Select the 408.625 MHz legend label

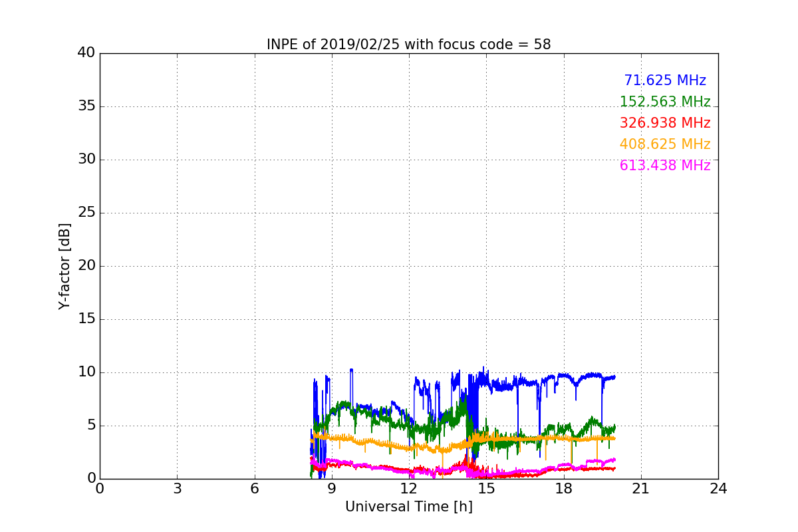click(665, 144)
